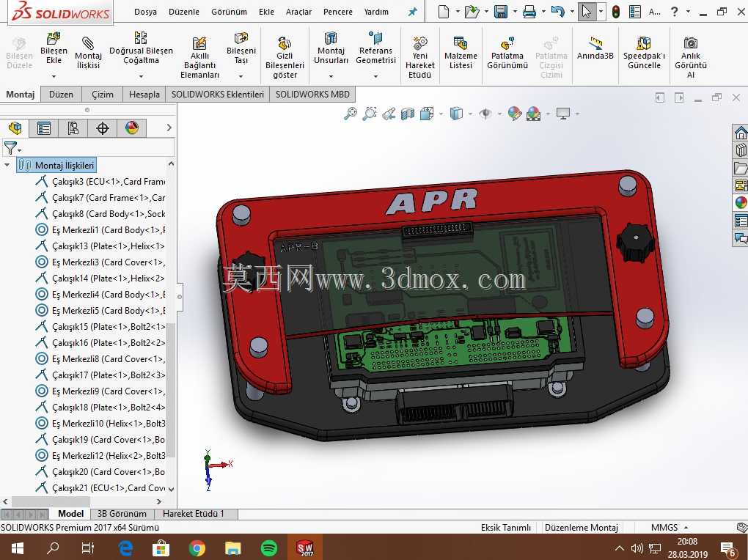Click Eksik Tanımlı status text
748x560 pixels.
pyautogui.click(x=506, y=527)
